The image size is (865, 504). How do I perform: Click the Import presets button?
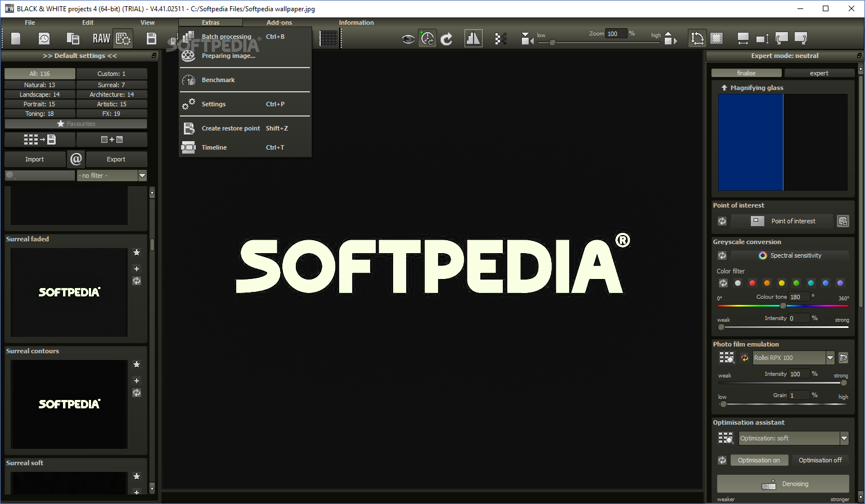[34, 159]
